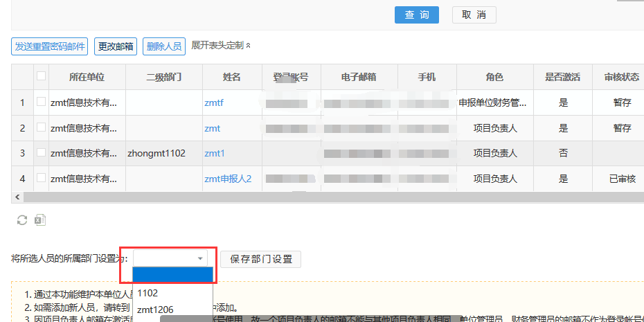The width and height of the screenshot is (644, 322).
Task: Expand 展开表头定制 header customization
Action: (x=221, y=46)
